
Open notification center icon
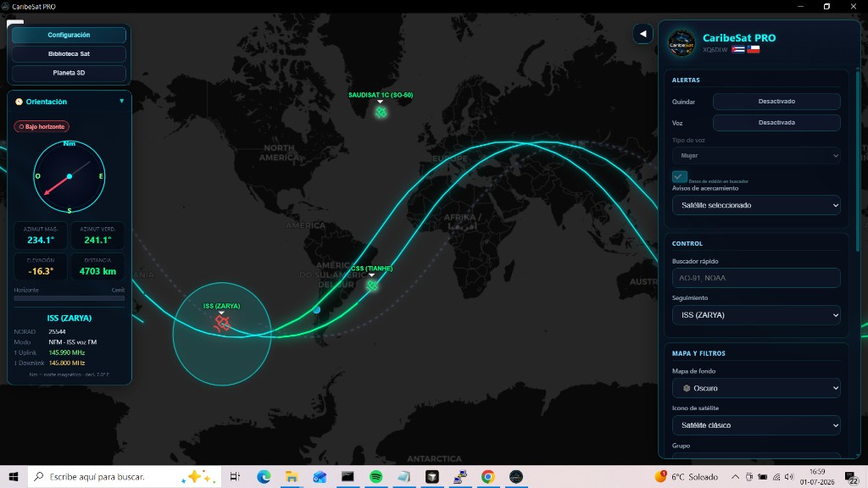(x=851, y=477)
